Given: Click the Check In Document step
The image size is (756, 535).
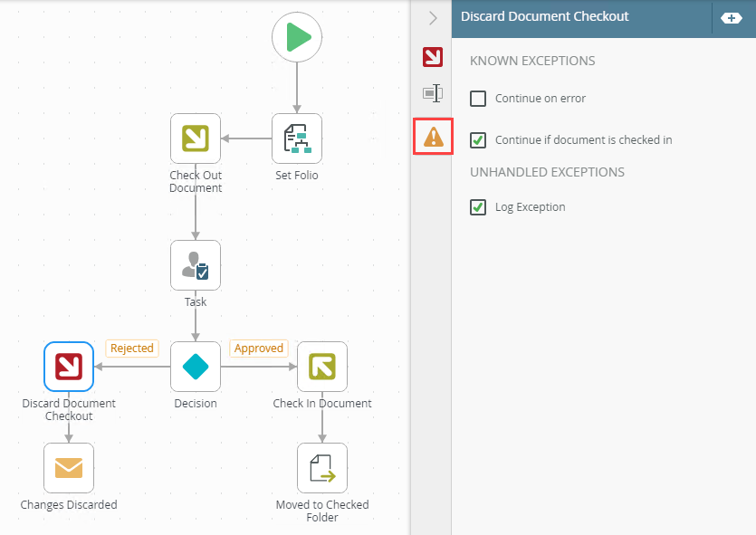Looking at the screenshot, I should (x=322, y=367).
